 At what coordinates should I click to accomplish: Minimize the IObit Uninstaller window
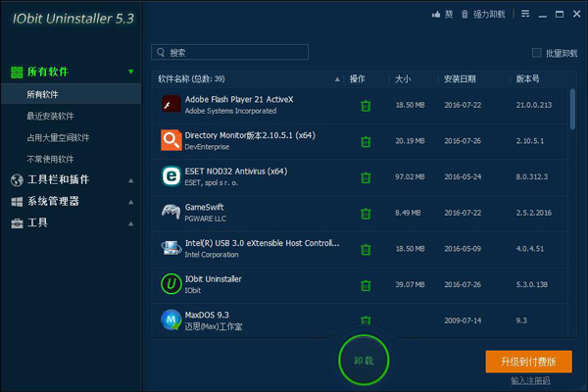542,15
